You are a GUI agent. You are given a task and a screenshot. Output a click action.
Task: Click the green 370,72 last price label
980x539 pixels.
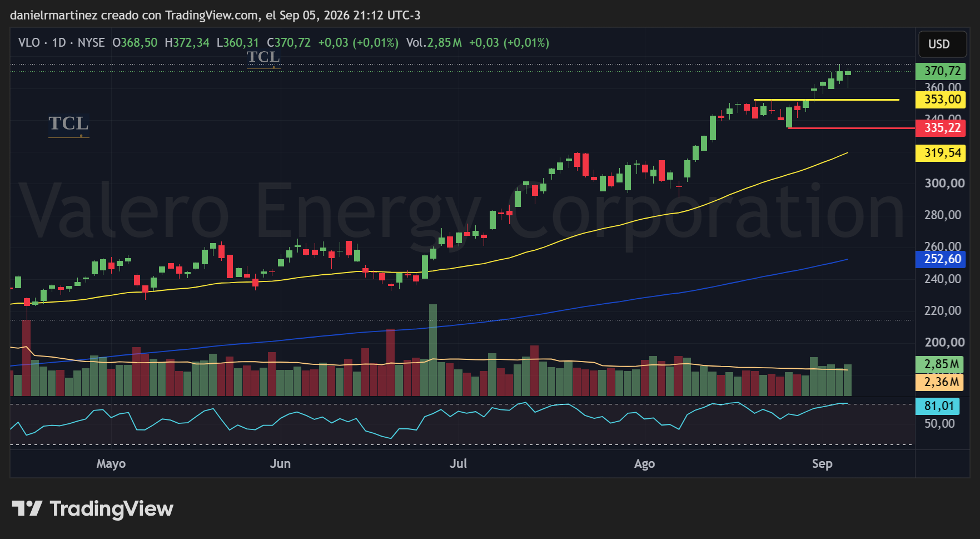(x=941, y=71)
